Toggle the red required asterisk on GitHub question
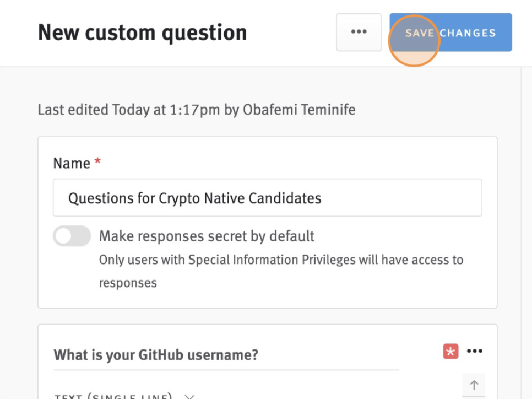532x399 pixels. pos(450,351)
